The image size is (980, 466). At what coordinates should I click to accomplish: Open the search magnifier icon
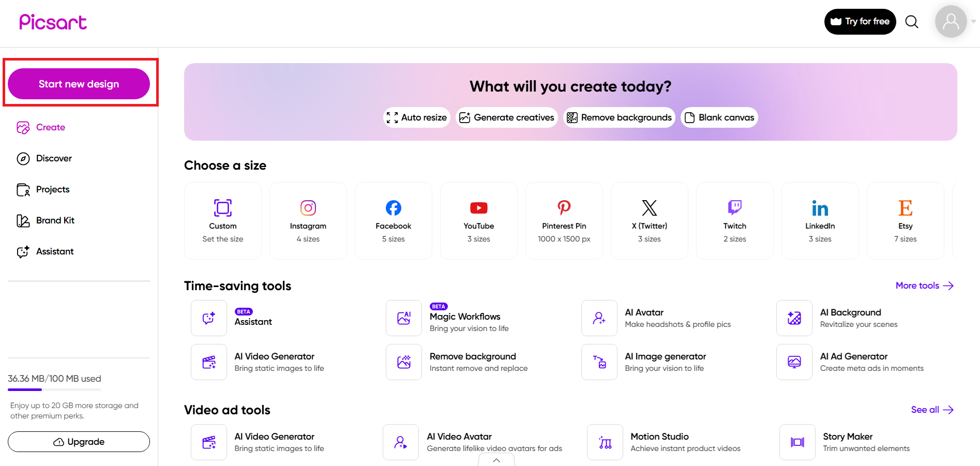coord(912,22)
